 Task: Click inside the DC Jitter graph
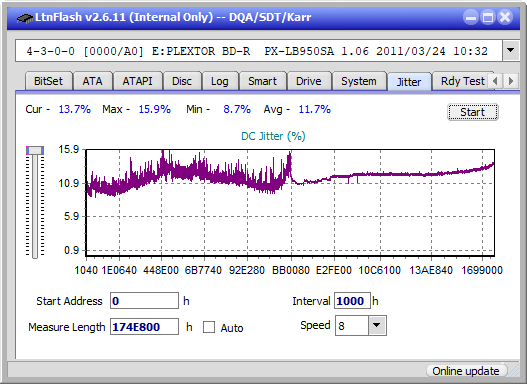point(290,203)
